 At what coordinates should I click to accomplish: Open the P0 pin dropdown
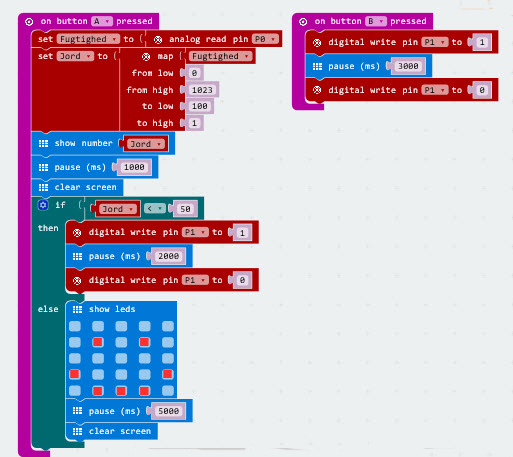(x=265, y=39)
